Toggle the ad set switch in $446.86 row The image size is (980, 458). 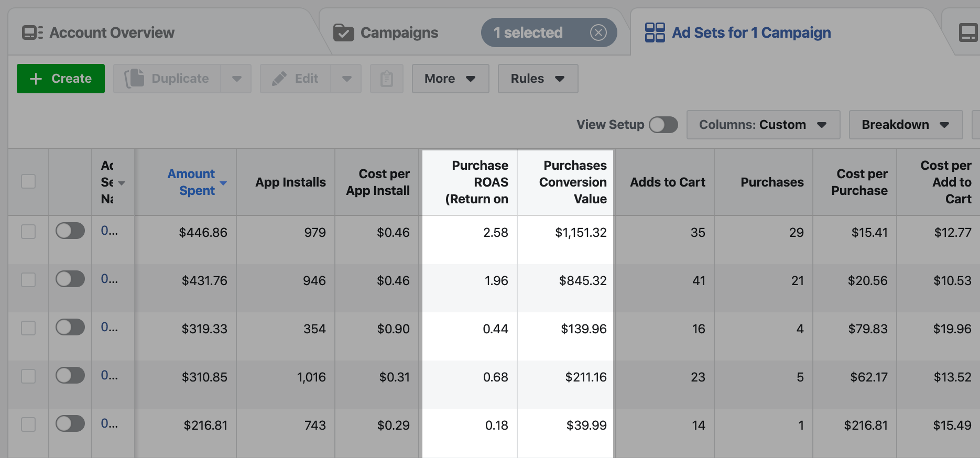pos(70,231)
